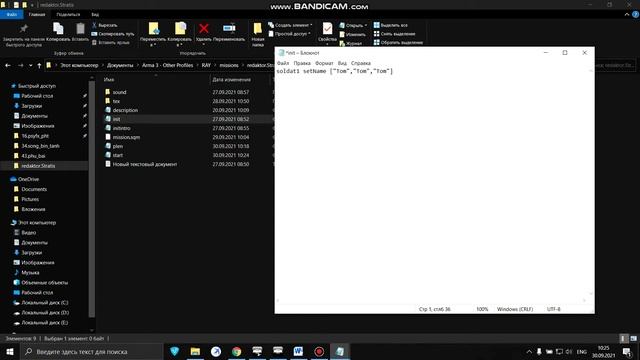Click Select none in ribbon
The width and height of the screenshot is (640, 360).
[394, 34]
